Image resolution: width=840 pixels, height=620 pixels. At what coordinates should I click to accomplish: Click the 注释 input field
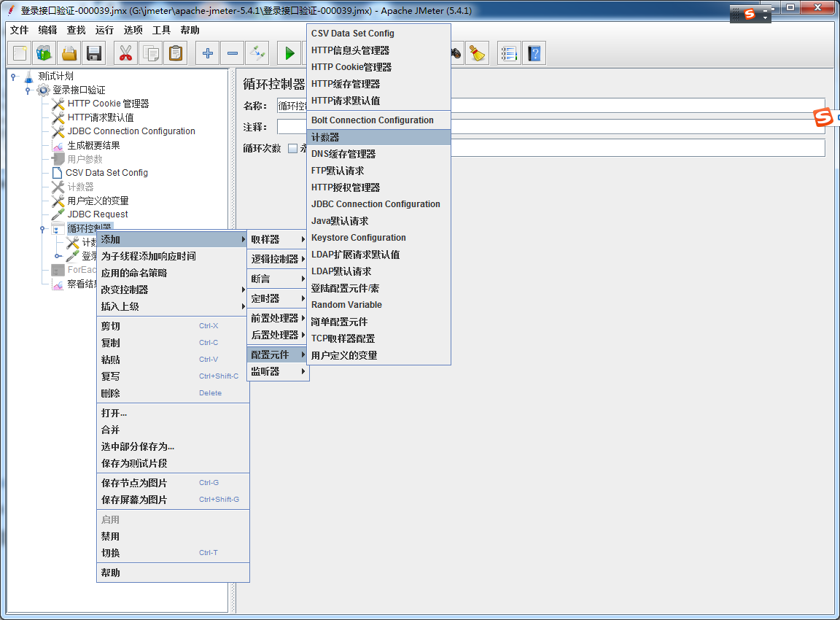pos(551,127)
